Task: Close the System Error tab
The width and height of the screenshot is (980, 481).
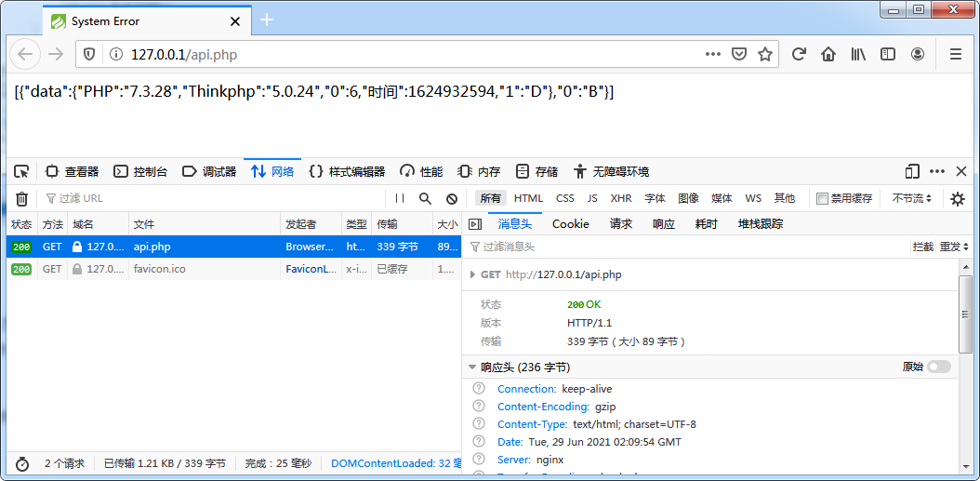Action: 235,21
